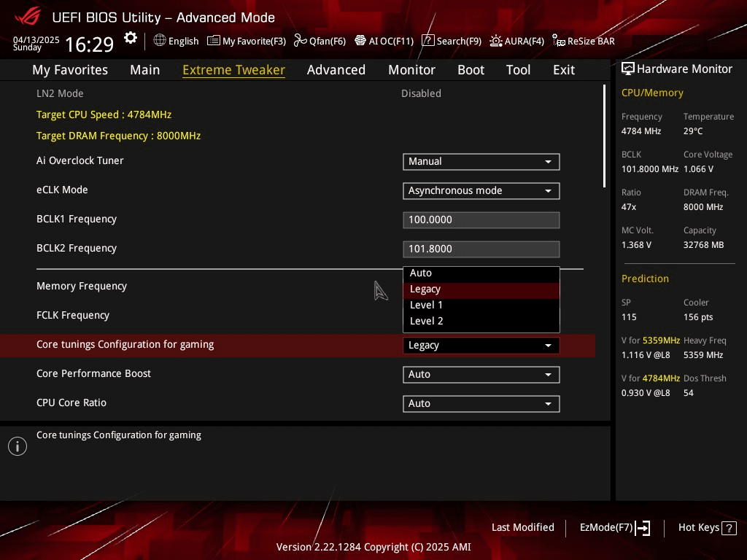The image size is (747, 560).
Task: Open eCLK Mode Asynchronous mode dropdown
Action: click(x=481, y=190)
